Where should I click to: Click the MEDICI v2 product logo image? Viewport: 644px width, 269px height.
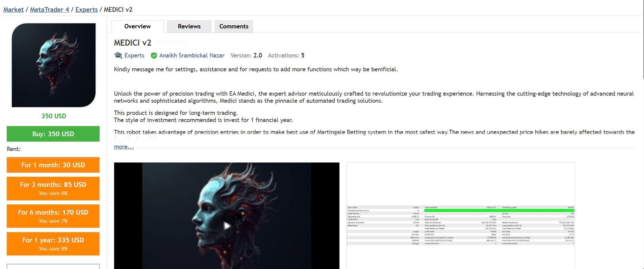click(x=54, y=65)
